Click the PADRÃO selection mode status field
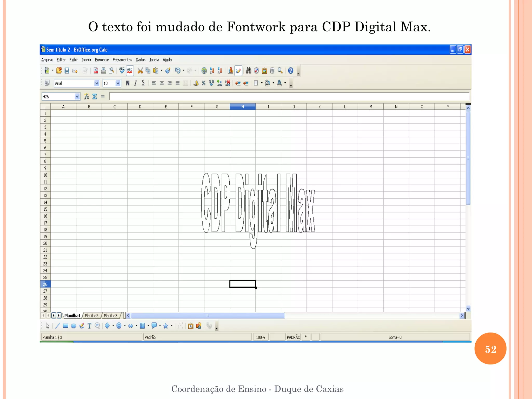 (294, 337)
